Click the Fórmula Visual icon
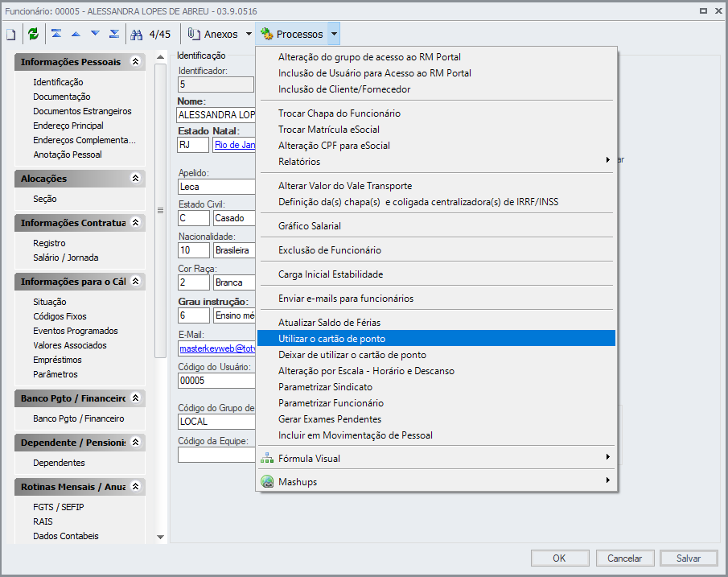This screenshot has height=577, width=728. click(267, 458)
